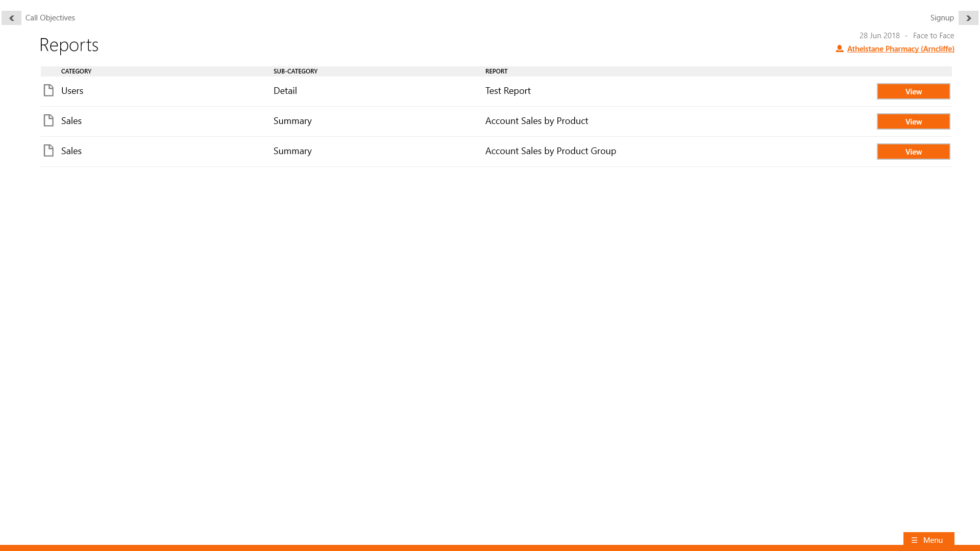Image resolution: width=980 pixels, height=551 pixels.
Task: Click the forward arrow to Signup
Action: point(968,18)
